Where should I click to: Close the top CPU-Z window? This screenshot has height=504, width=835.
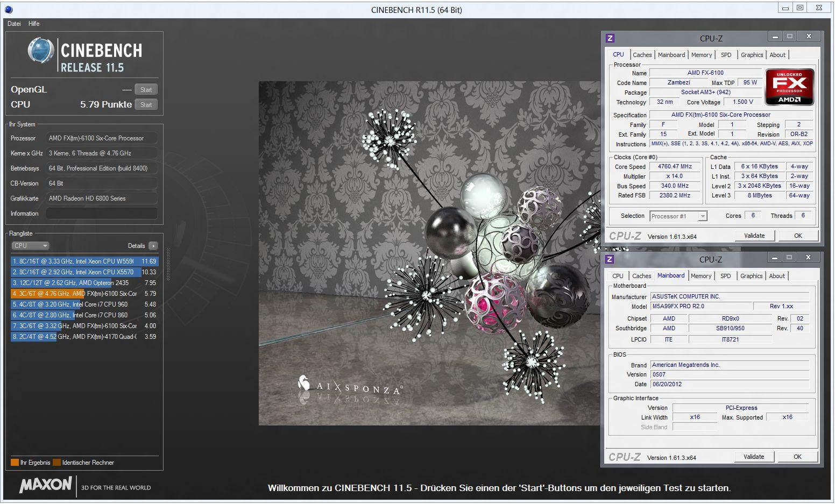pos(809,37)
